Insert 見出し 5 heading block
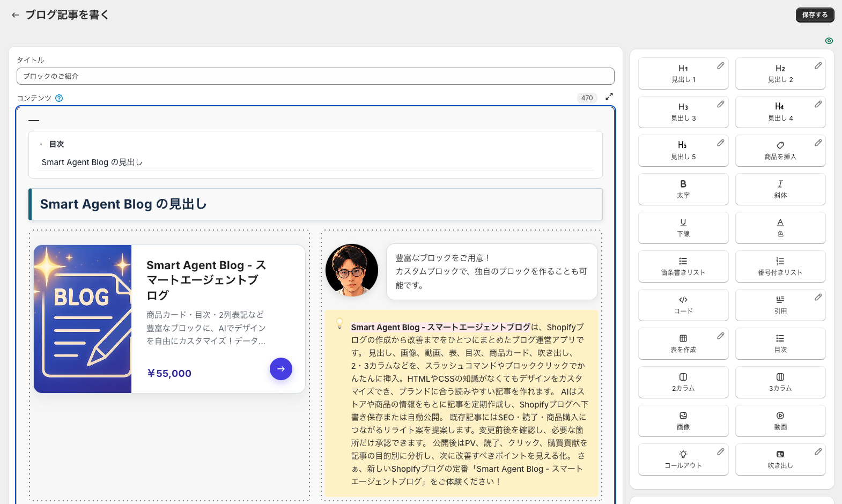The width and height of the screenshot is (842, 504). click(x=683, y=151)
